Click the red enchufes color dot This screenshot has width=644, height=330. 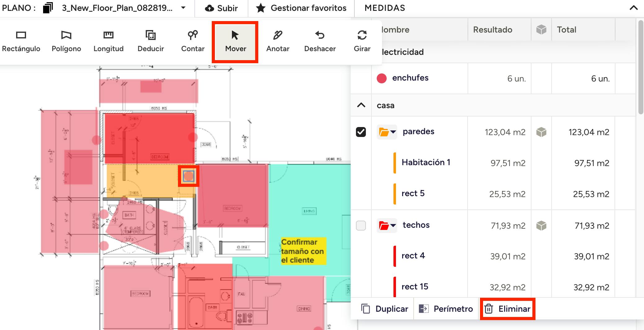coord(381,78)
